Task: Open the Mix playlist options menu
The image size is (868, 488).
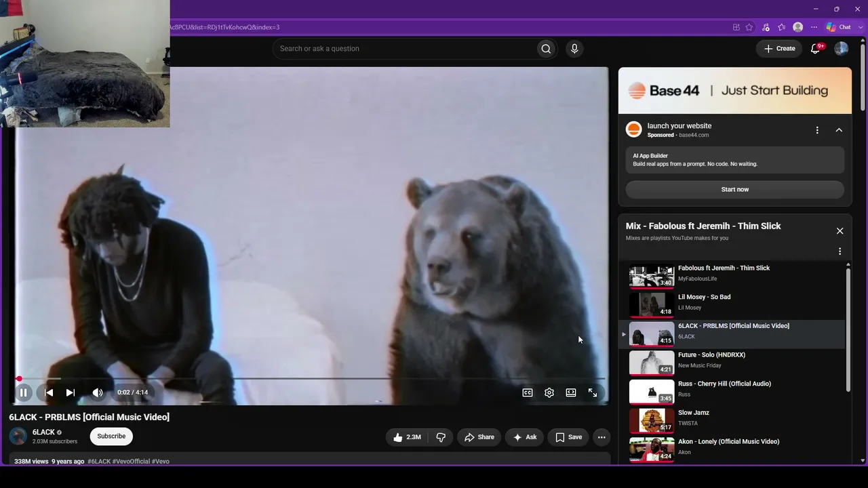Action: tap(840, 251)
